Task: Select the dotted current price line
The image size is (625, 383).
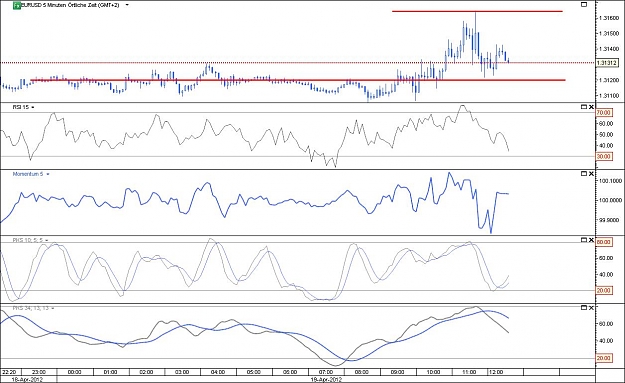Action: pos(298,63)
